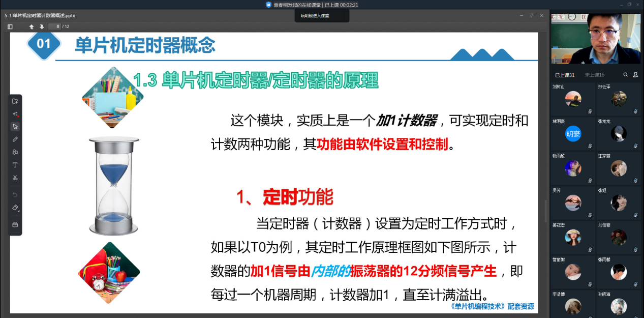Click the laser pointer tool icon
644x318 pixels.
(x=15, y=113)
